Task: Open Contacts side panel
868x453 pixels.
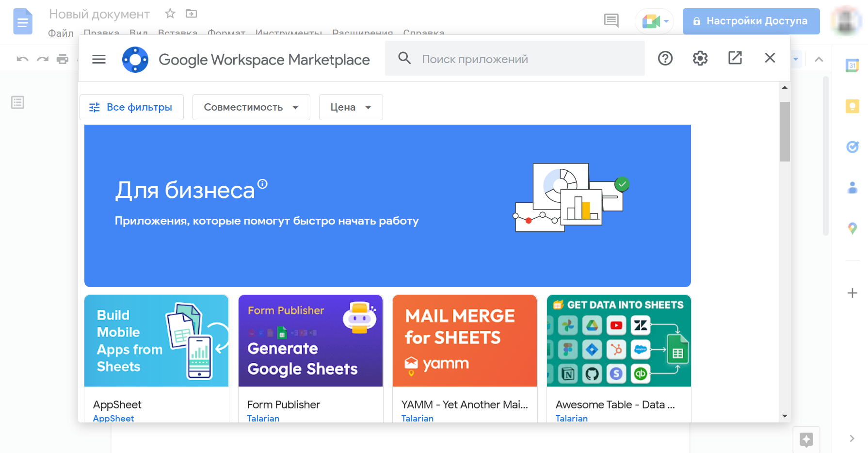Action: (852, 187)
